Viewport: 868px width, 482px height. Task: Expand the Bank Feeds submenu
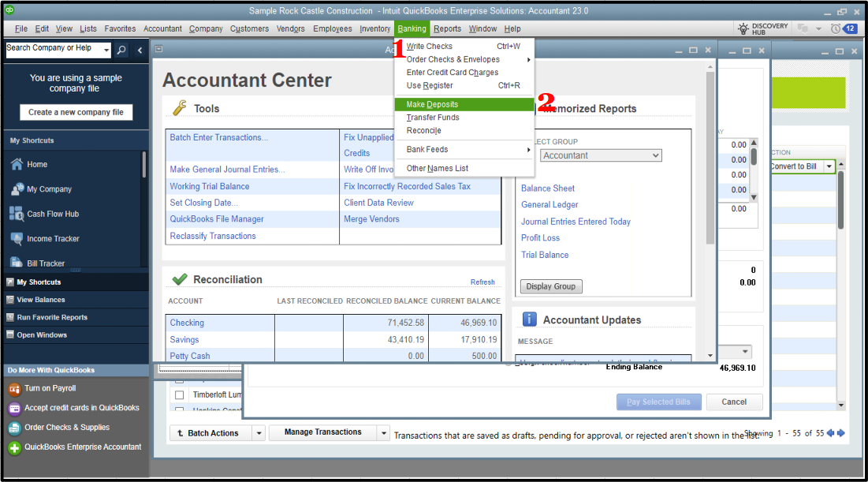529,150
